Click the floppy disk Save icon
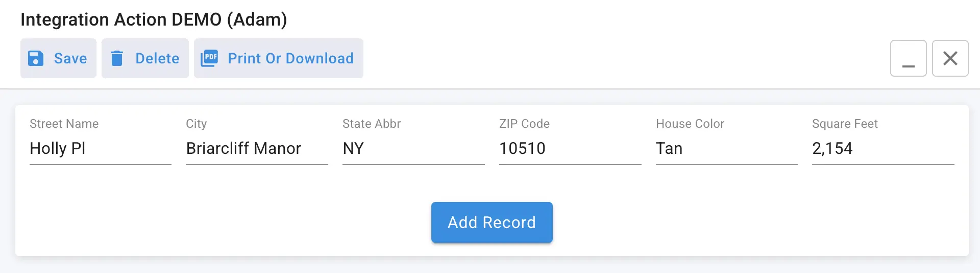Viewport: 980px width, 273px height. point(36,58)
